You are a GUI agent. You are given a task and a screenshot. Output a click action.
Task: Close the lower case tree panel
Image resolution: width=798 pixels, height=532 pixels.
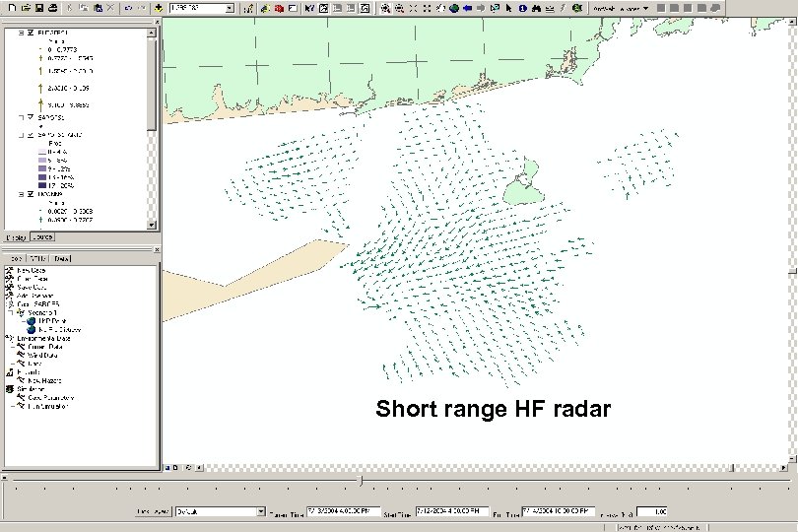pyautogui.click(x=157, y=250)
